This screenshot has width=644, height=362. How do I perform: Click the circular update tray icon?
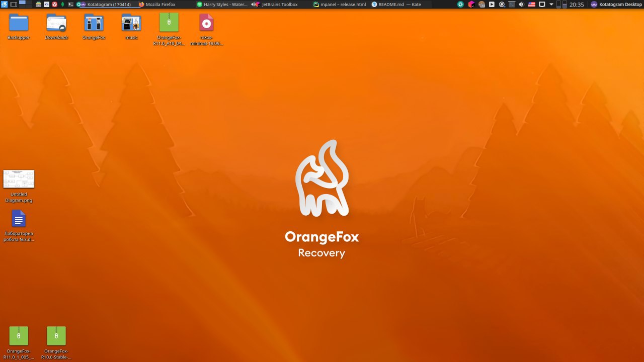pyautogui.click(x=502, y=5)
